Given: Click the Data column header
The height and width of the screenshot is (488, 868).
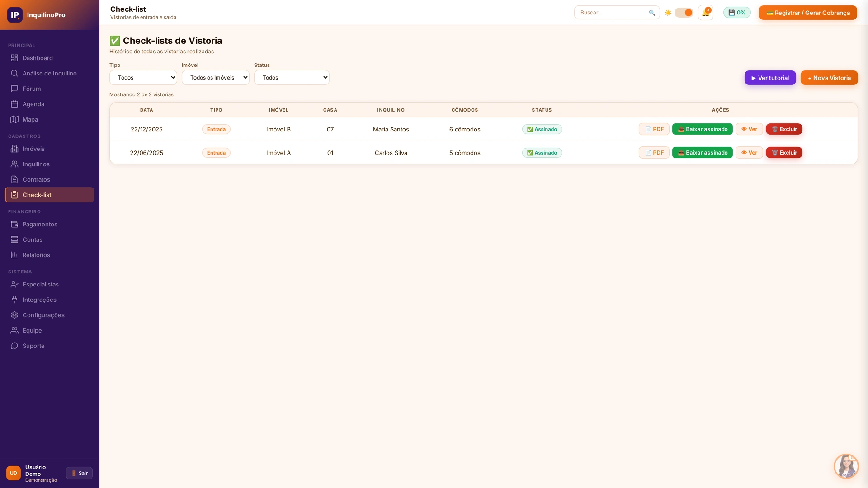Looking at the screenshot, I should point(146,110).
